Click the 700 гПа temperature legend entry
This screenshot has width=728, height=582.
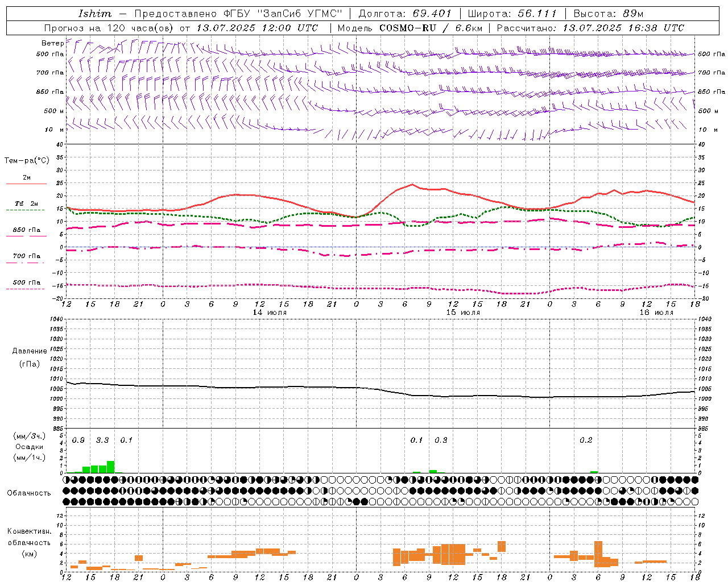coord(26,256)
